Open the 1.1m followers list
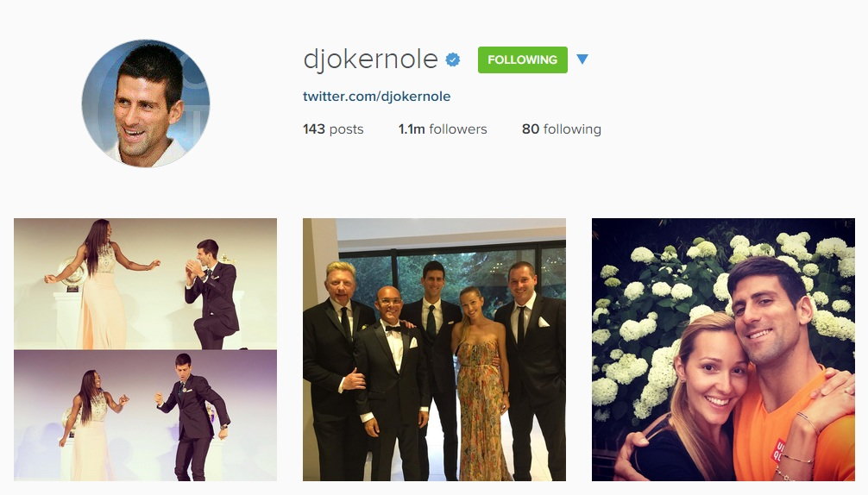The width and height of the screenshot is (868, 495). [x=443, y=128]
